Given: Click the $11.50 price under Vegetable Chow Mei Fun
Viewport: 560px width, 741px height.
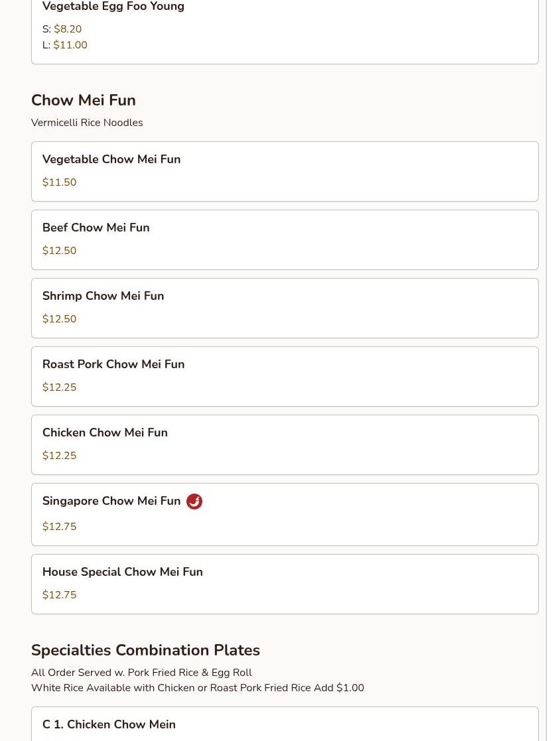Looking at the screenshot, I should (59, 182).
